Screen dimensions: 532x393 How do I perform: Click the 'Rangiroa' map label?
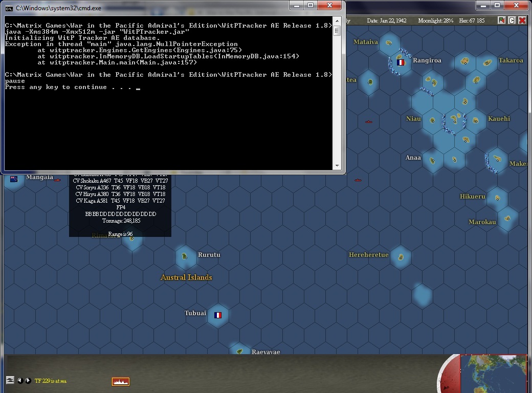click(x=427, y=60)
